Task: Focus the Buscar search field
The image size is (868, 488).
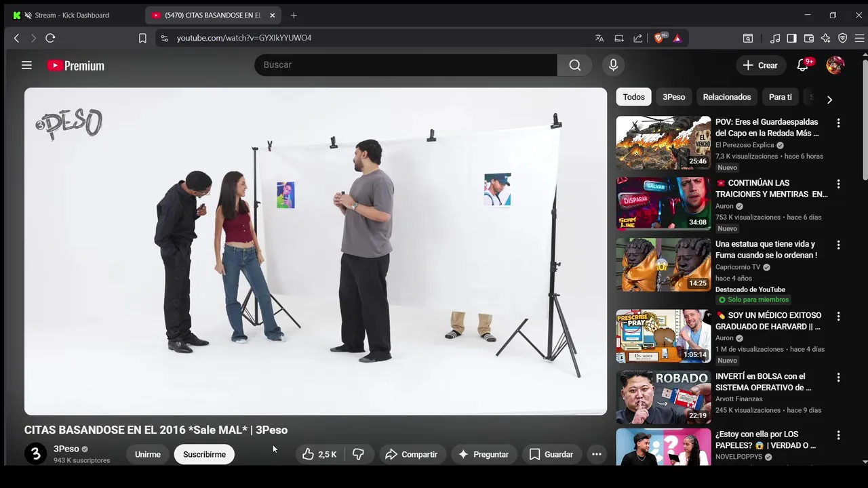Action: [406, 65]
